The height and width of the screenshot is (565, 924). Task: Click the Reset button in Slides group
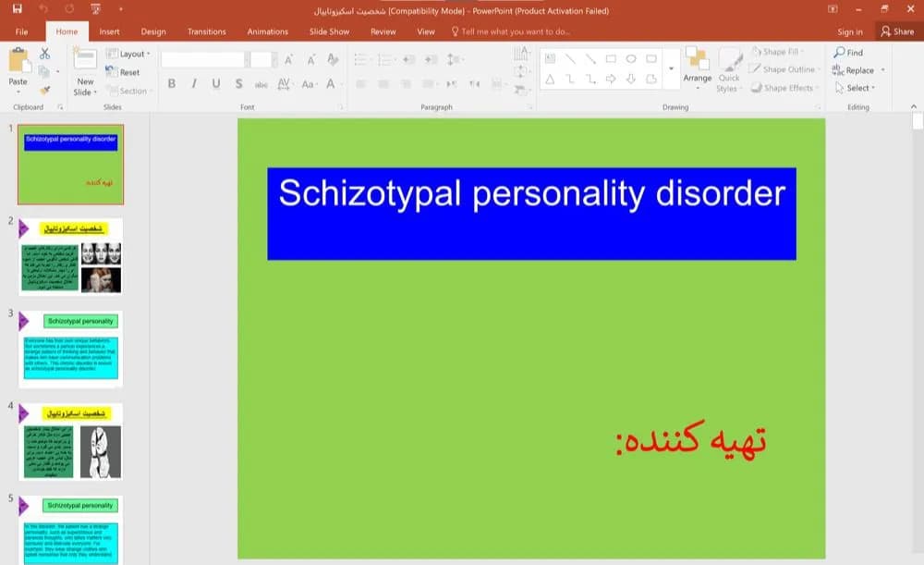coord(123,72)
